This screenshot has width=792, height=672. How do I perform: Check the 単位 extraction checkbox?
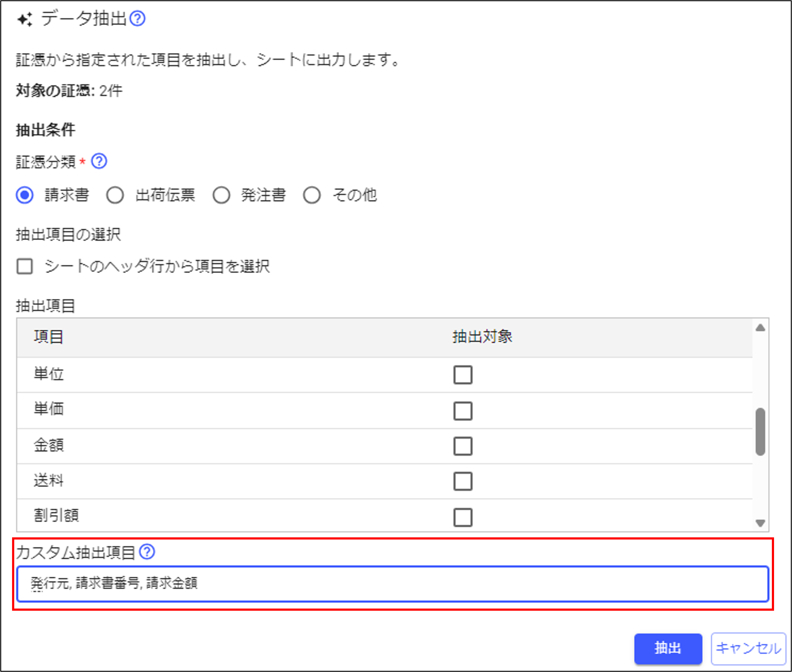tap(463, 375)
